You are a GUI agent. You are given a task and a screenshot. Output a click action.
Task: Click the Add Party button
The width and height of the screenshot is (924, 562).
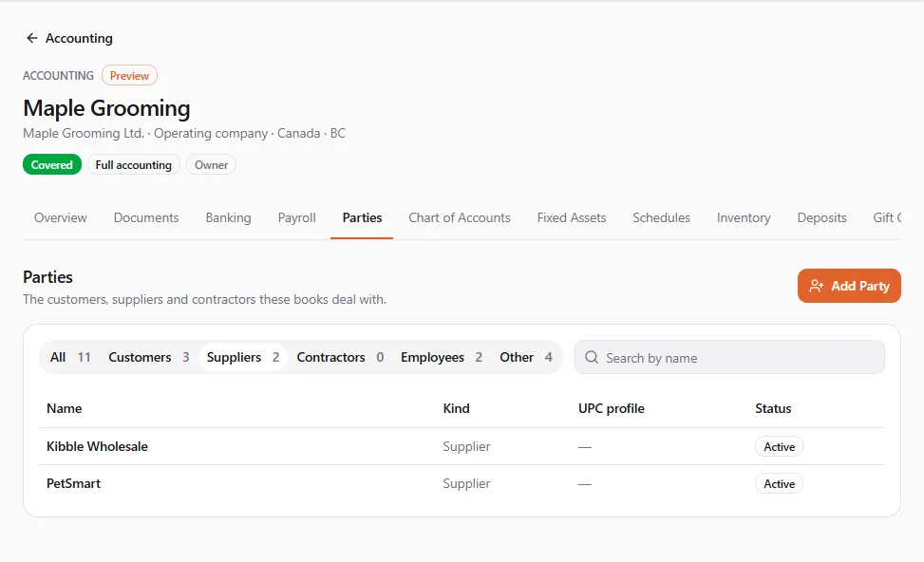[x=849, y=287]
